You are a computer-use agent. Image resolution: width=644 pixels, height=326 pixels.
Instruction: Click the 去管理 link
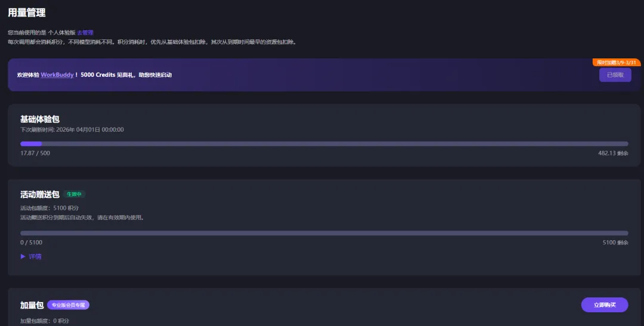coord(85,32)
